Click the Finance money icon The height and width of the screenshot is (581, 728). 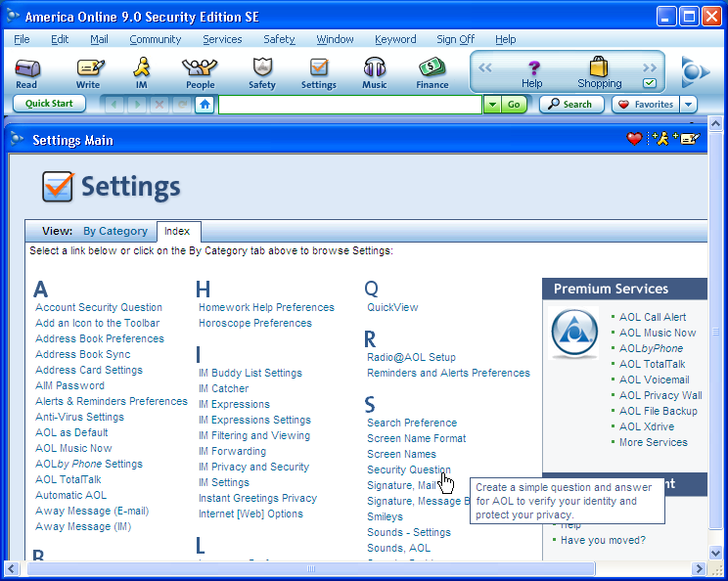coord(432,72)
